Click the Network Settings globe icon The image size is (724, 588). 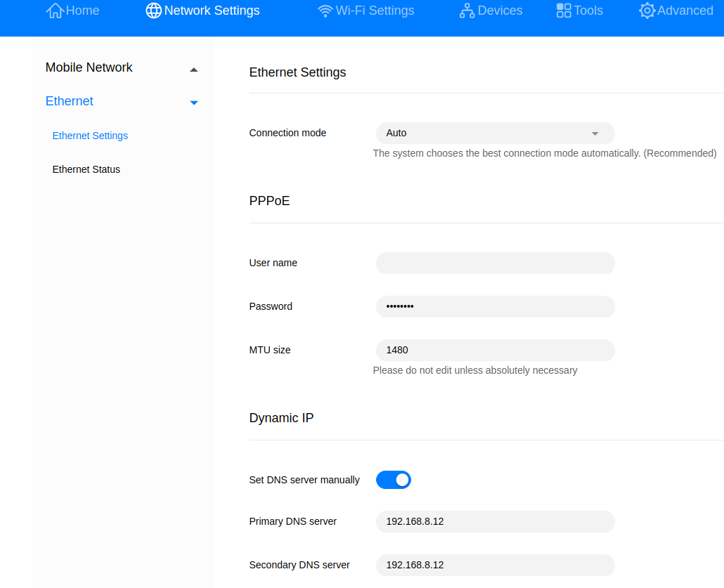153,11
